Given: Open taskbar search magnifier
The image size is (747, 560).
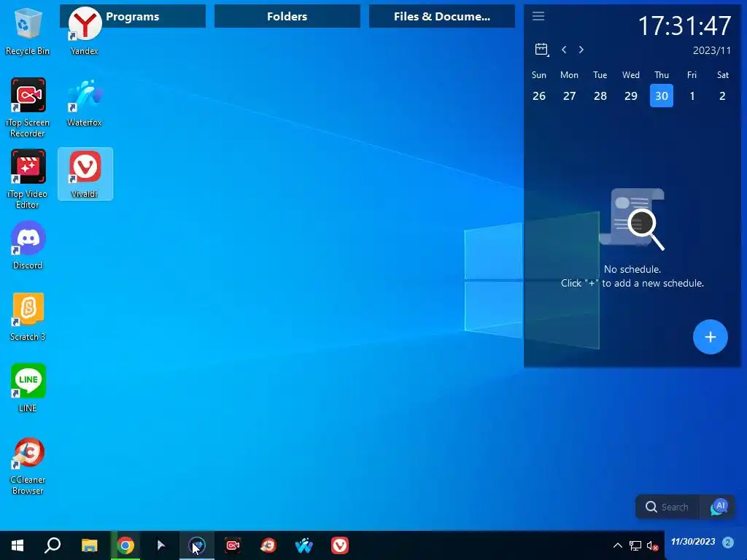Looking at the screenshot, I should click(x=53, y=545).
